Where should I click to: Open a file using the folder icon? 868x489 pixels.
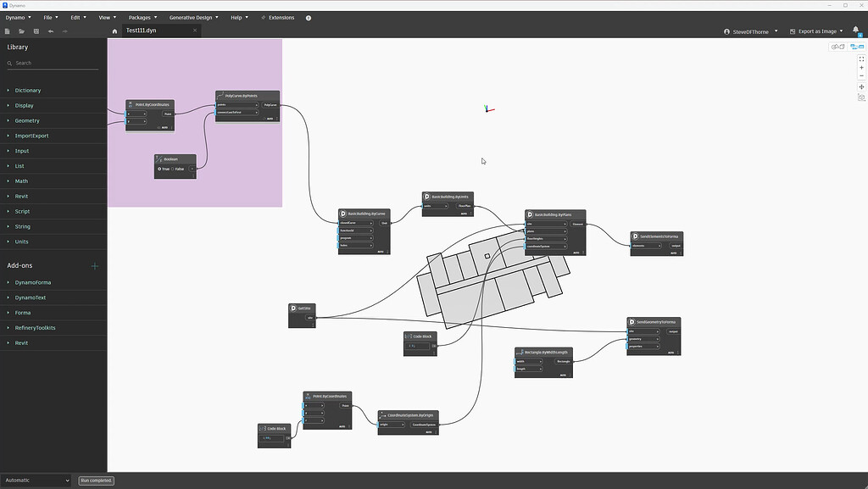click(x=21, y=31)
